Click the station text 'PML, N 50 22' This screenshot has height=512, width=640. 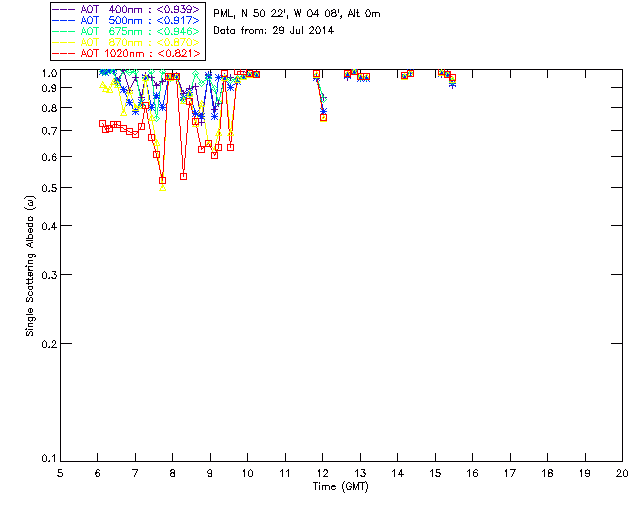click(251, 14)
